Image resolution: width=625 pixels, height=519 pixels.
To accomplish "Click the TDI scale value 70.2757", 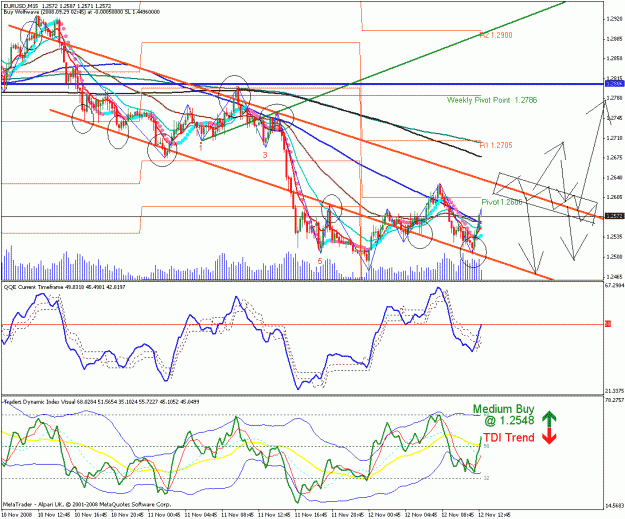I will [x=614, y=400].
